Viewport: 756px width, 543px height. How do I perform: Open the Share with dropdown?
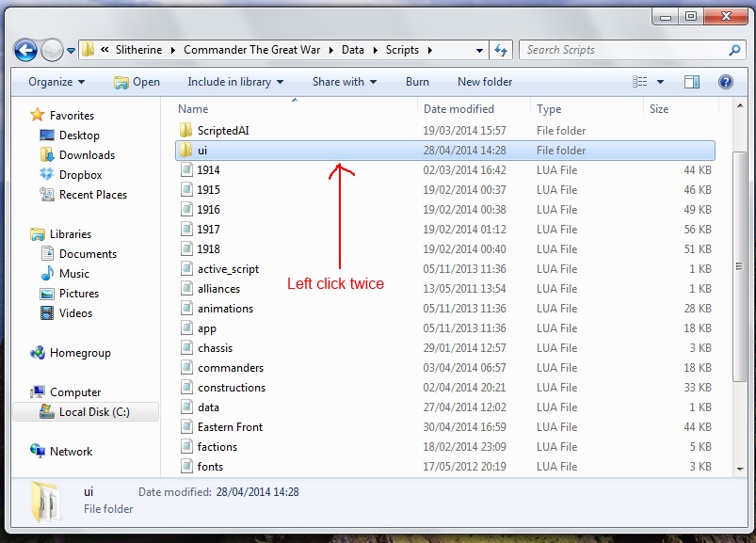click(345, 82)
